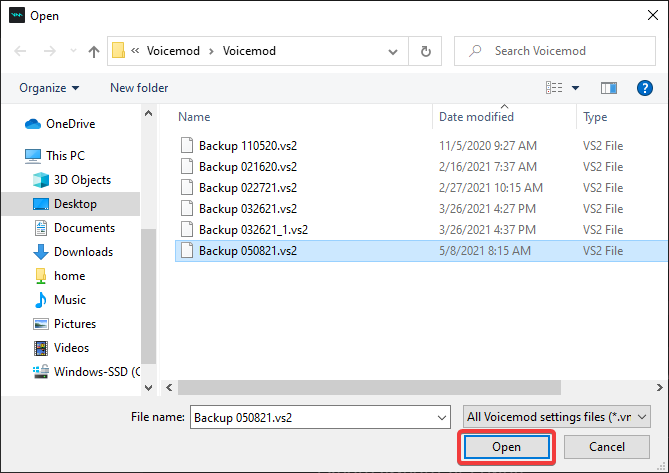This screenshot has width=669, height=473.
Task: Expand the File name dropdown arrow
Action: coord(442,417)
